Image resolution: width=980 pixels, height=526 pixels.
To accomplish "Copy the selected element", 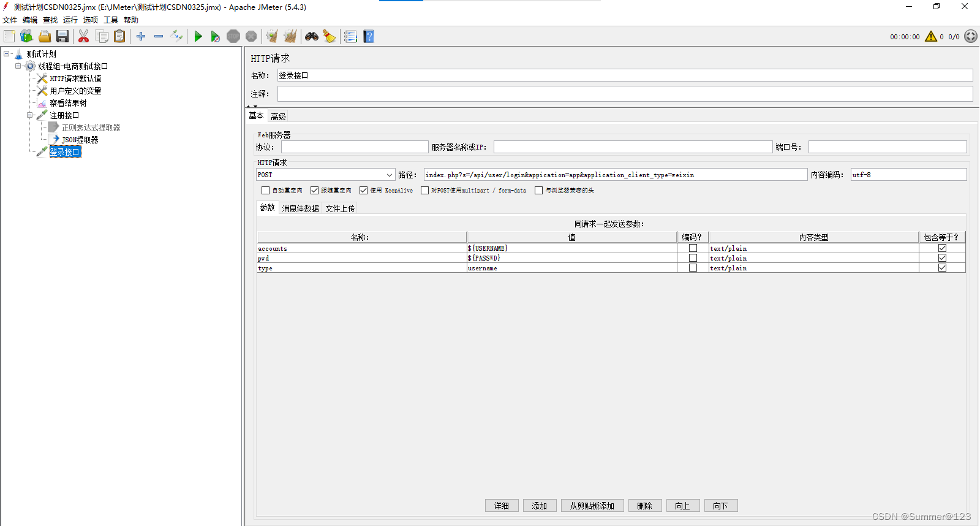I will click(102, 36).
